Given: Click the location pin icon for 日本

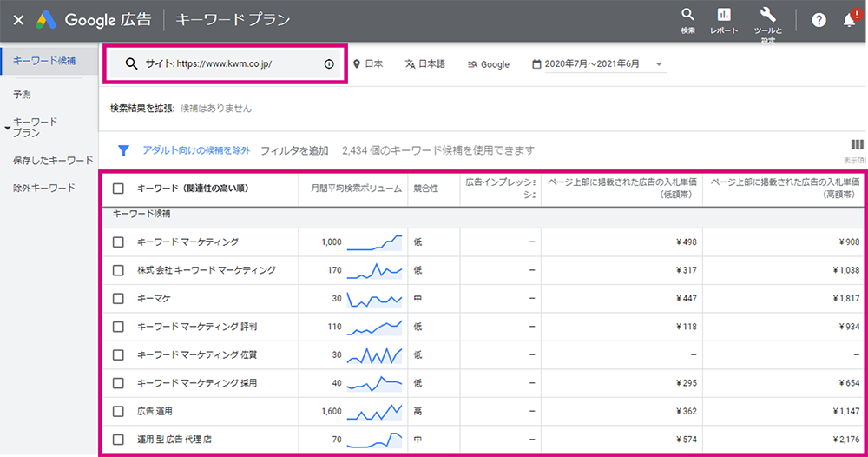Looking at the screenshot, I should point(357,64).
